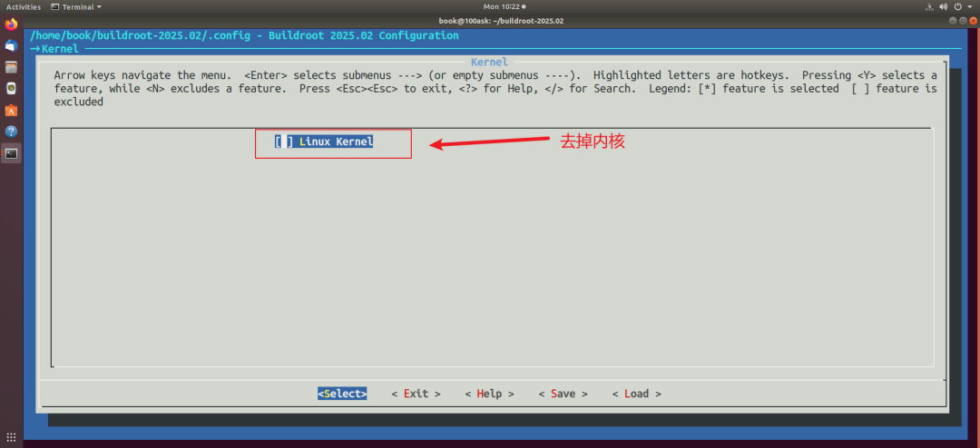Show Applications grid at dock bottom
The image size is (980, 448).
[11, 437]
